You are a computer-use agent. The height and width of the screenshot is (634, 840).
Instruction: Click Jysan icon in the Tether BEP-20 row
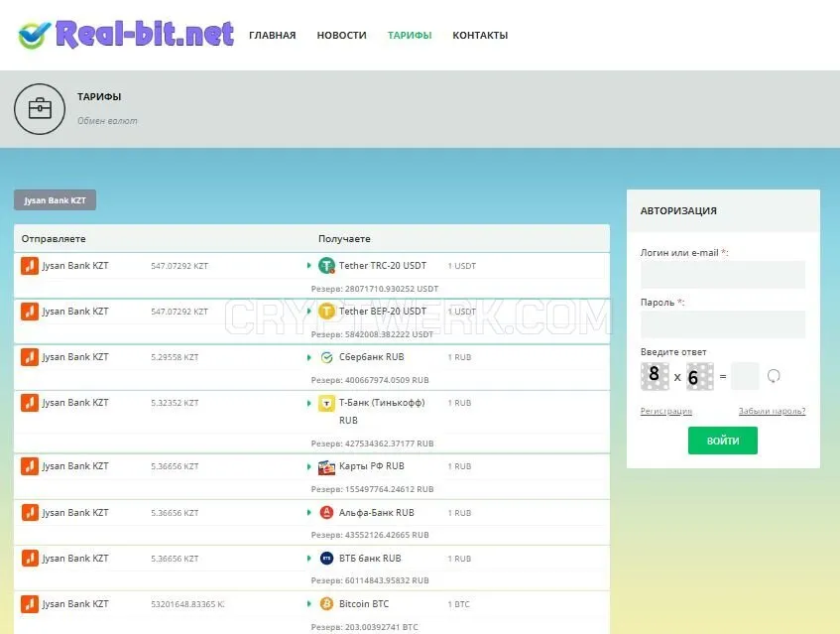(x=30, y=311)
